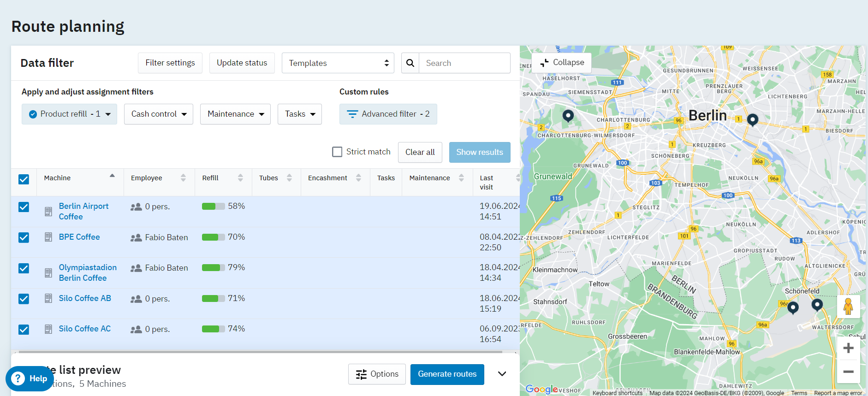Open Product refill filter dropdown
The image size is (868, 396).
(x=69, y=114)
